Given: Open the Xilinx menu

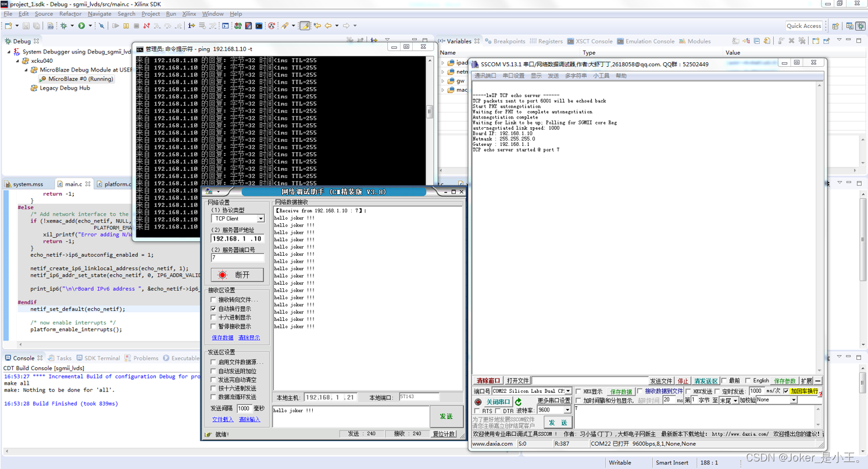Looking at the screenshot, I should (189, 13).
